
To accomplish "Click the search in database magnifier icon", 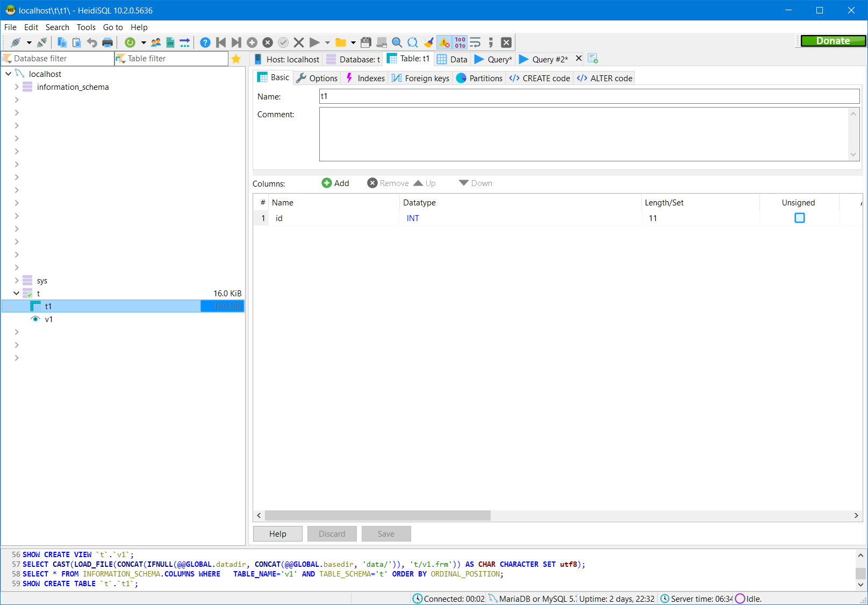I will click(x=397, y=42).
